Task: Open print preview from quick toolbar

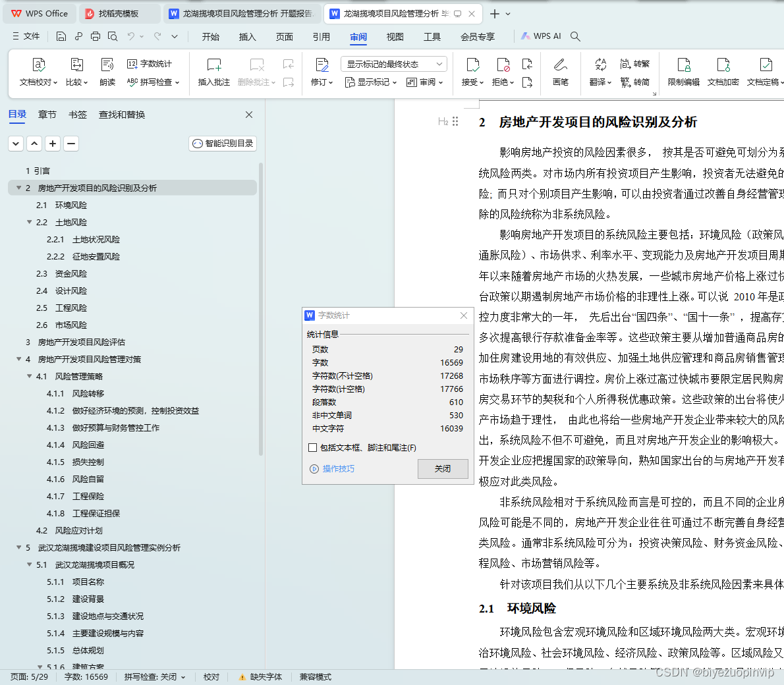Action: [x=113, y=36]
